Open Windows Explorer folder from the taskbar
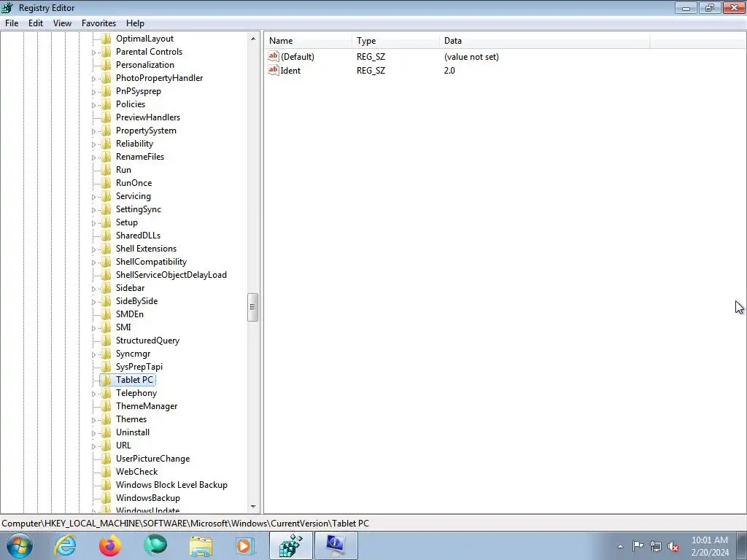The image size is (747, 560). pyautogui.click(x=201, y=545)
